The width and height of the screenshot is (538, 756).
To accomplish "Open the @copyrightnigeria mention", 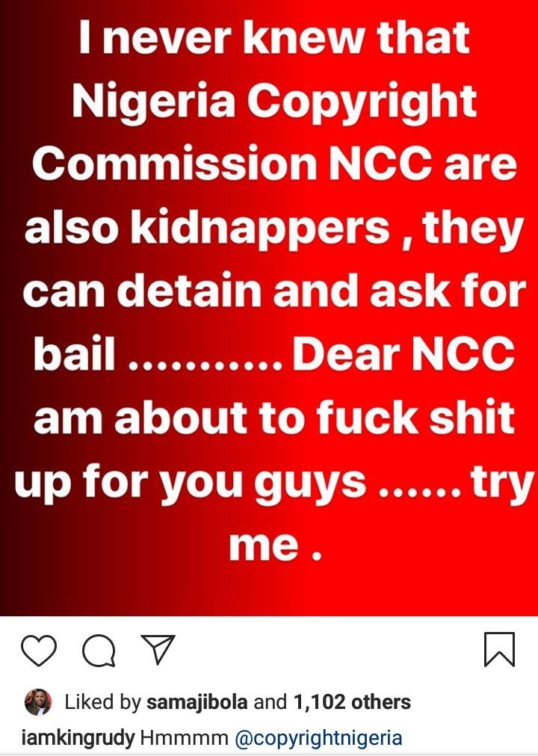I will pos(318,737).
